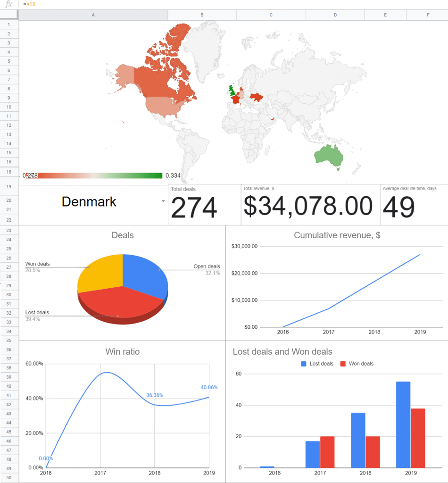
Task: Click the 40.86% win ratio data label
Action: [209, 387]
